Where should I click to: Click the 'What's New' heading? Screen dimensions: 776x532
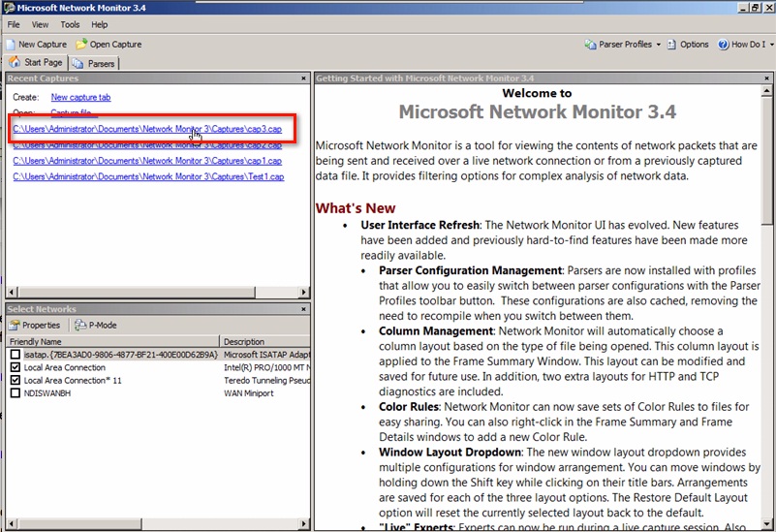pyautogui.click(x=356, y=207)
